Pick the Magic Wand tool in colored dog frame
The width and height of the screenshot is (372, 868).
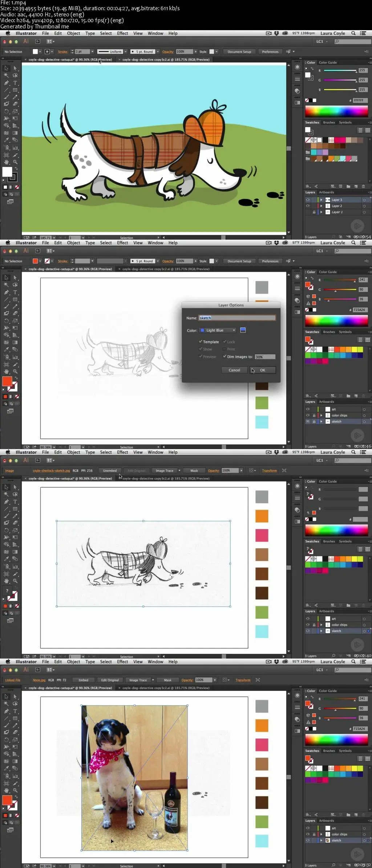pyautogui.click(x=6, y=75)
